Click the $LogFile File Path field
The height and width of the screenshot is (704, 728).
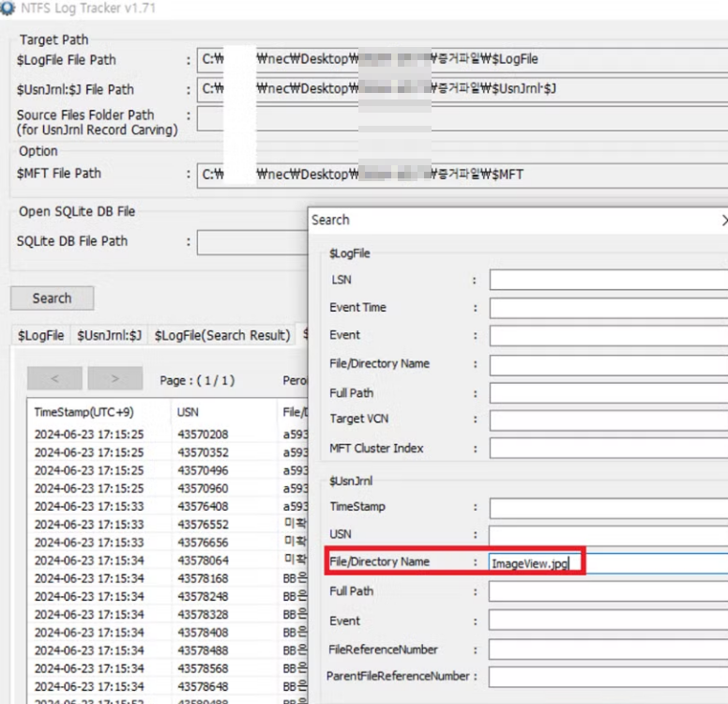(x=463, y=59)
